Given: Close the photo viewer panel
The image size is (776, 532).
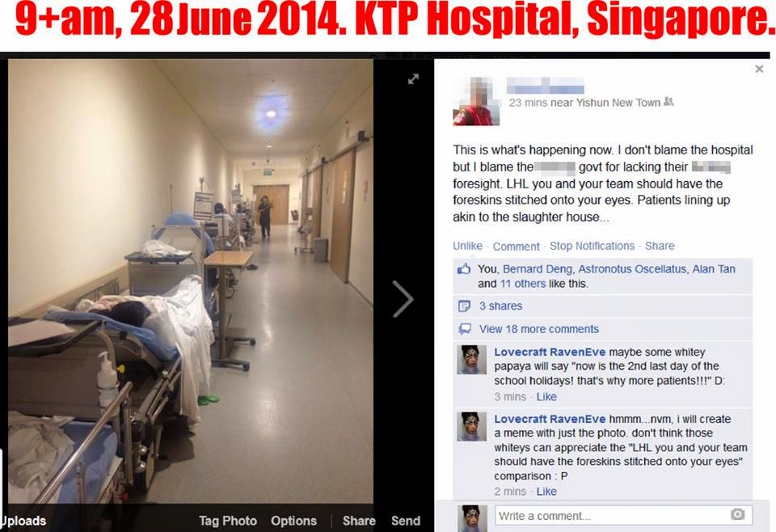Looking at the screenshot, I should pos(759,69).
